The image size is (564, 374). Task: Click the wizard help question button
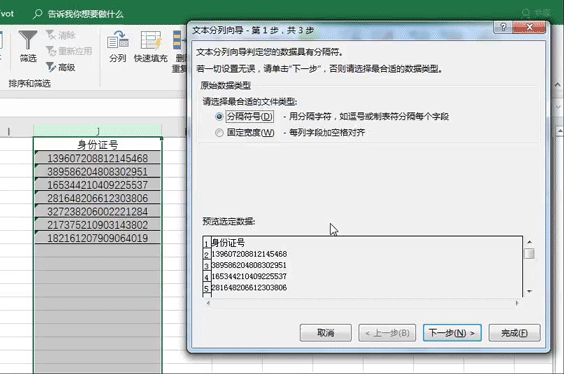(503, 27)
